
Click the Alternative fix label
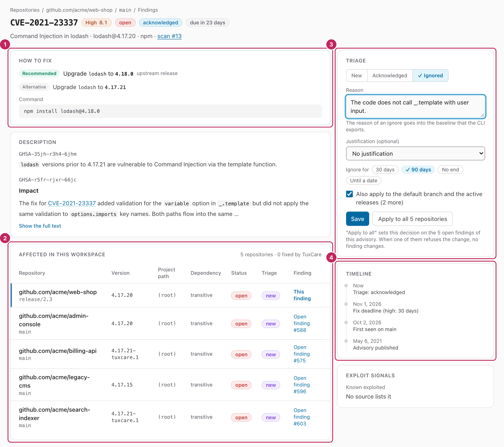(34, 87)
